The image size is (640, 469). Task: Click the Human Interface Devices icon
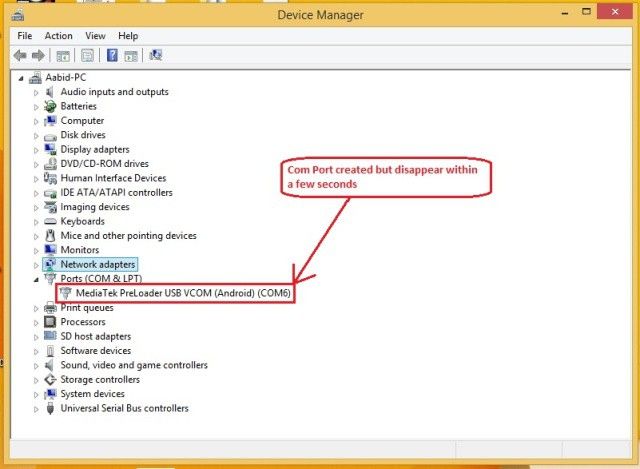click(x=50, y=178)
